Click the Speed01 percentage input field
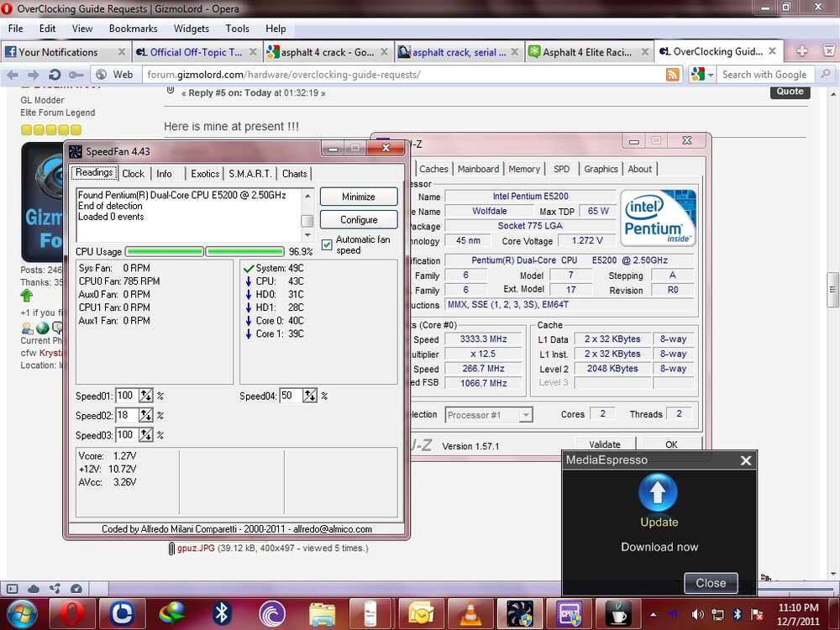 tap(127, 396)
